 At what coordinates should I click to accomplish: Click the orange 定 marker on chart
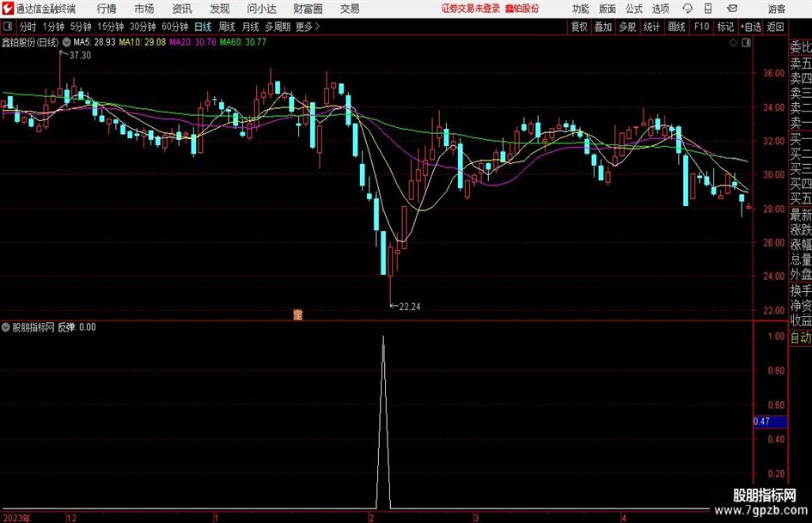click(x=297, y=314)
